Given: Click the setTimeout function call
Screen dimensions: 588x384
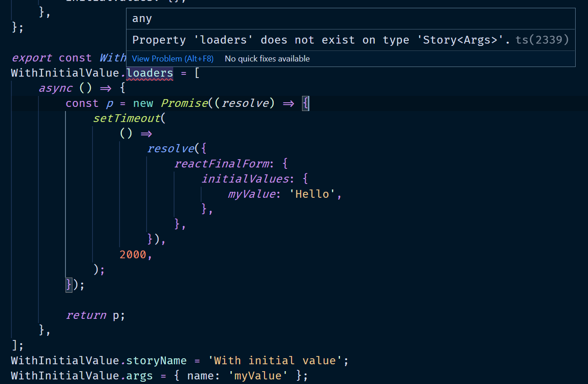Looking at the screenshot, I should [x=127, y=118].
